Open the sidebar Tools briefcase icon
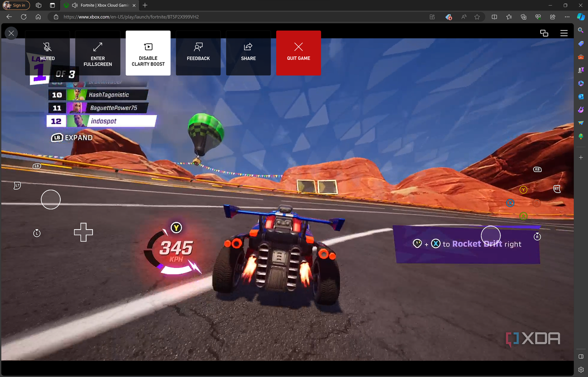Viewport: 588px width, 377px height. [x=581, y=57]
